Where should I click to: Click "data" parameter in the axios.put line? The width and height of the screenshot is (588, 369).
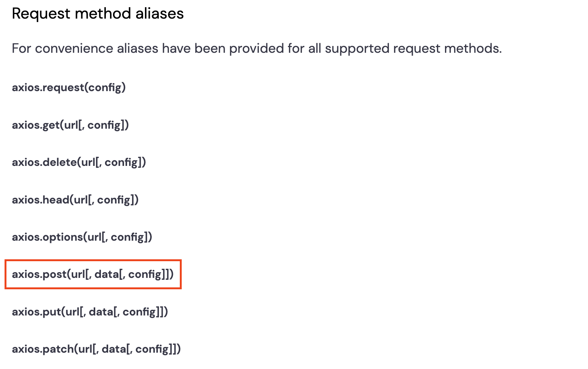coord(101,312)
